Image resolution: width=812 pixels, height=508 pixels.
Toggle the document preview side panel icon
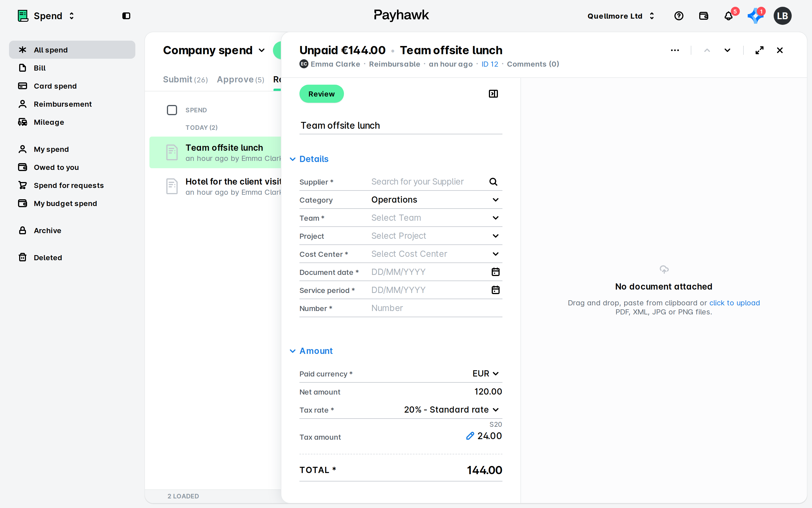coord(493,94)
